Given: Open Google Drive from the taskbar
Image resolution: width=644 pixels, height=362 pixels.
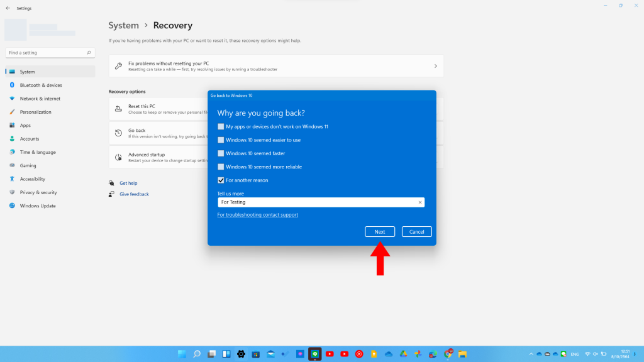Looking at the screenshot, I should 403,354.
